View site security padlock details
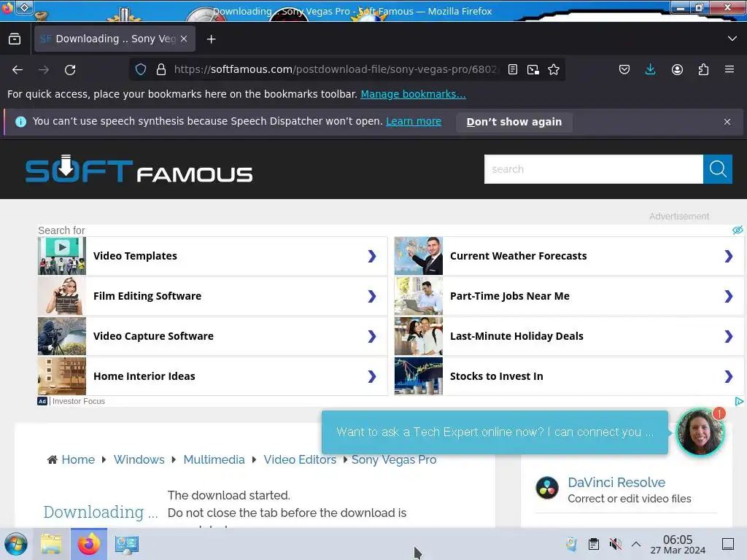This screenshot has width=747, height=560. point(161,69)
